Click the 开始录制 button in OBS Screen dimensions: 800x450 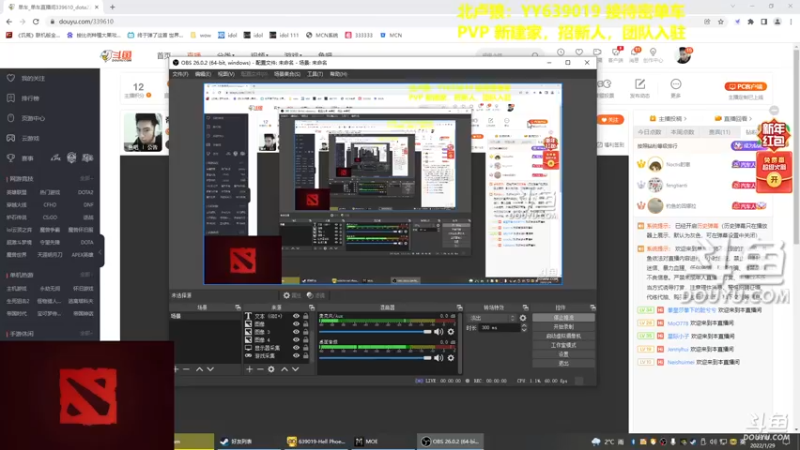[x=564, y=327]
